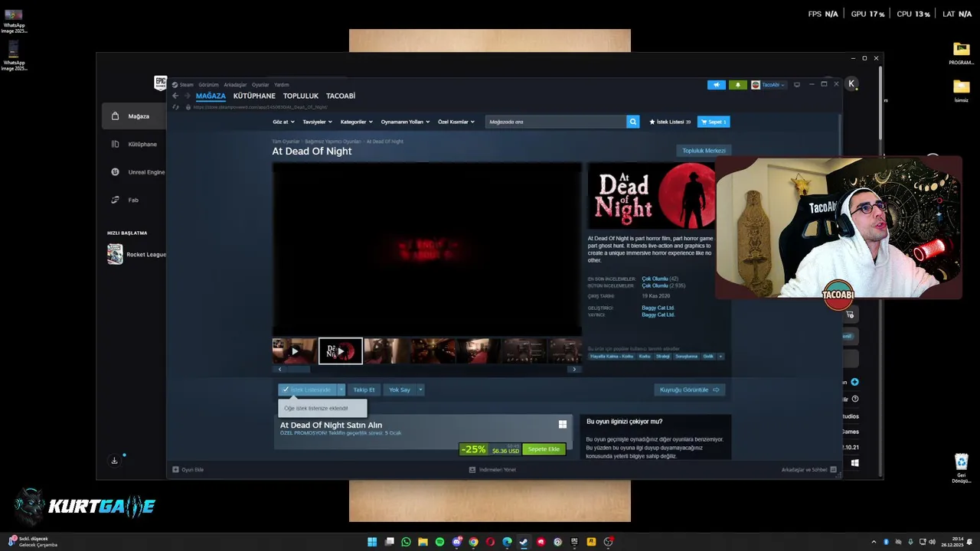
Task: Click Bağımsız Yapımcı Oyunları breadcrumb
Action: [x=332, y=142]
